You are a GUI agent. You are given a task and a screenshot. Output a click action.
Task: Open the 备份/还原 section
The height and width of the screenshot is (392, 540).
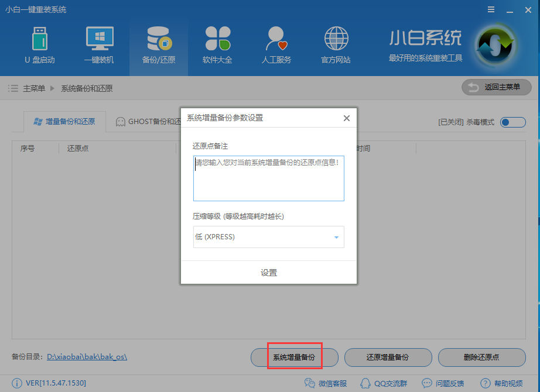click(158, 45)
